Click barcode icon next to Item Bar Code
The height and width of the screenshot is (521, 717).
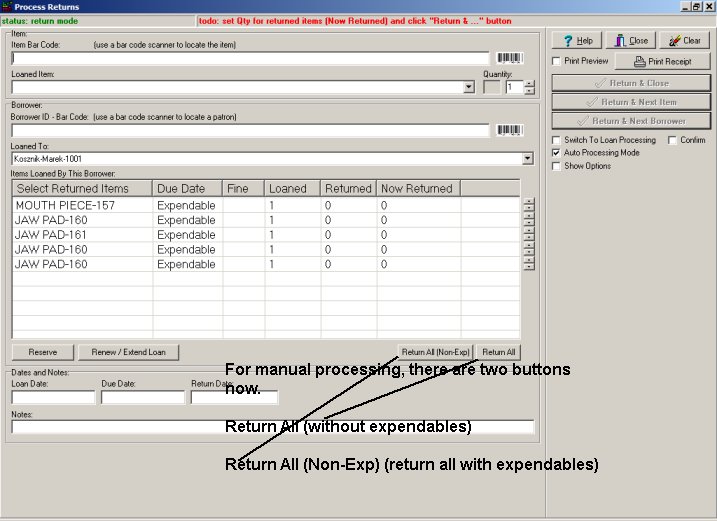pyautogui.click(x=510, y=58)
